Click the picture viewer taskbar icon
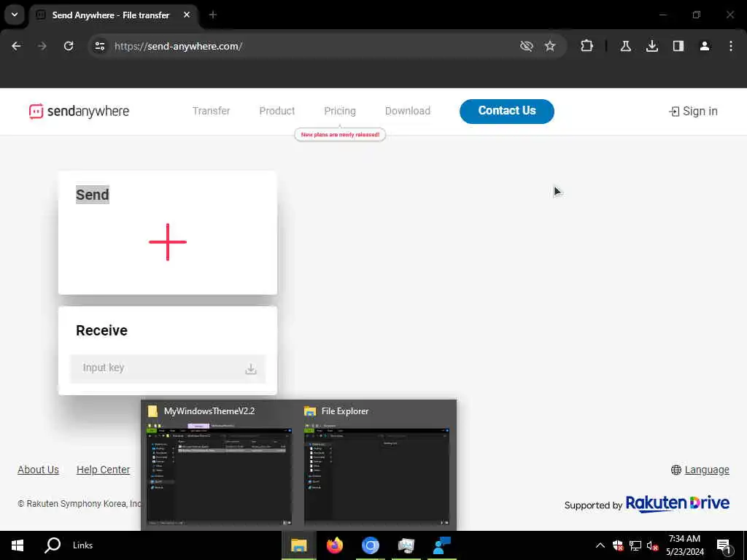Screen dimensions: 747x560 tap(406, 545)
